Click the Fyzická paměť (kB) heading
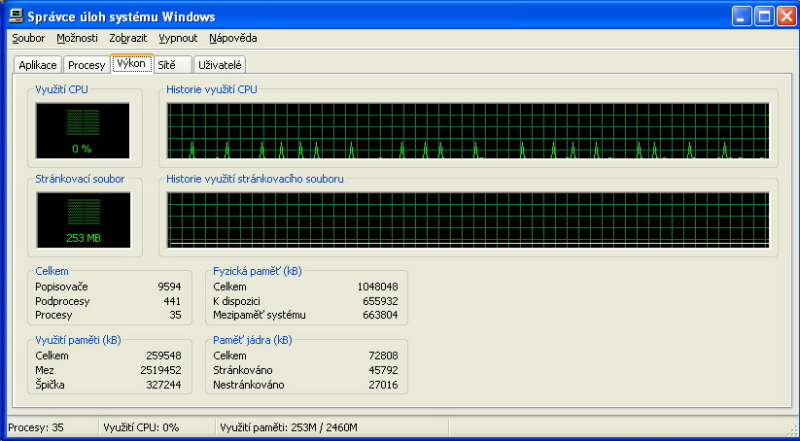The image size is (800, 441). pos(258,272)
